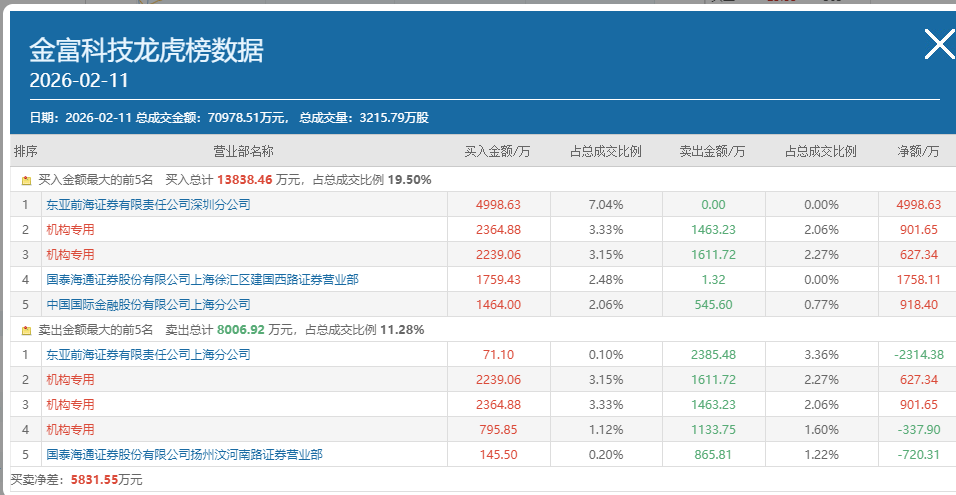This screenshot has height=495, width=956.
Task: Click the 0.77% ratio cell
Action: point(821,305)
